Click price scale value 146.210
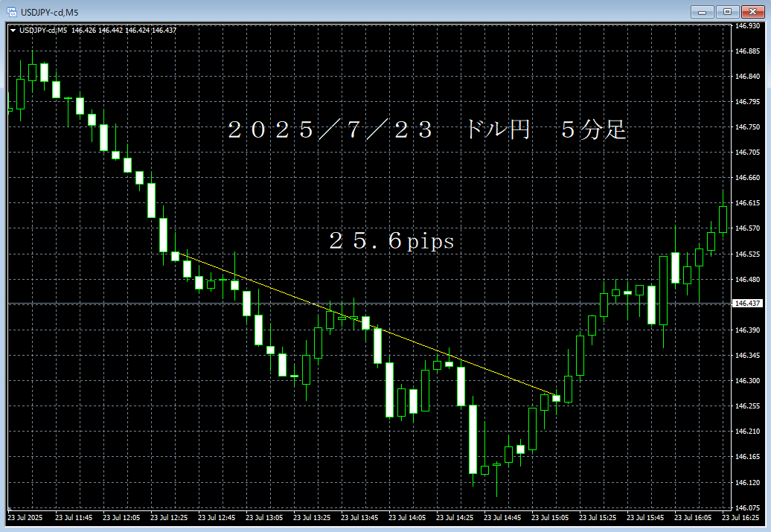This screenshot has width=771, height=532. point(747,432)
